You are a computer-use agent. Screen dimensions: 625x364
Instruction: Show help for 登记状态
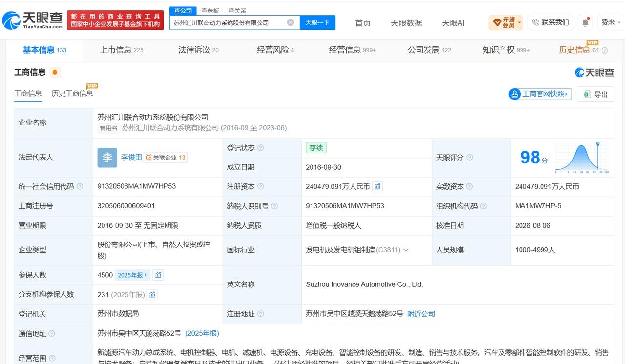tap(261, 148)
